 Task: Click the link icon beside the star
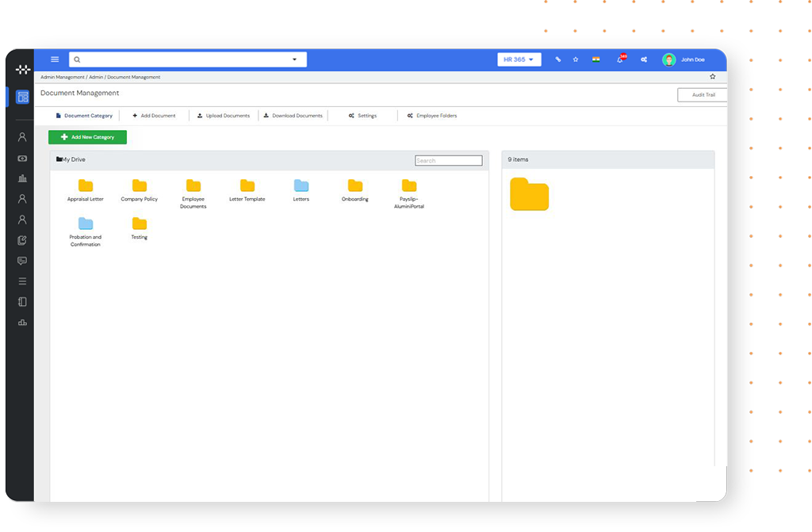pyautogui.click(x=557, y=59)
